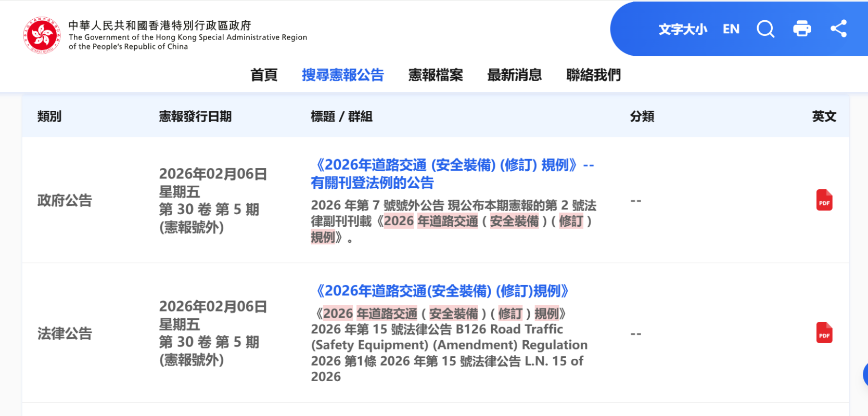
Task: Open the 聯絡我們 navigation item
Action: tap(593, 75)
